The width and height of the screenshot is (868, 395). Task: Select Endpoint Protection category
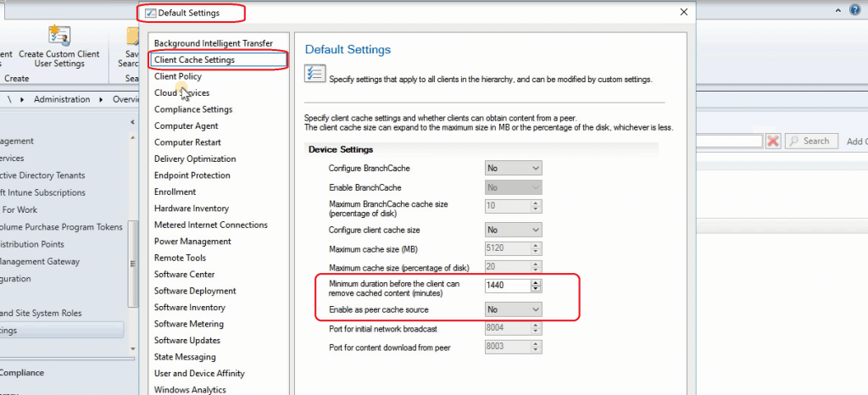(x=192, y=175)
